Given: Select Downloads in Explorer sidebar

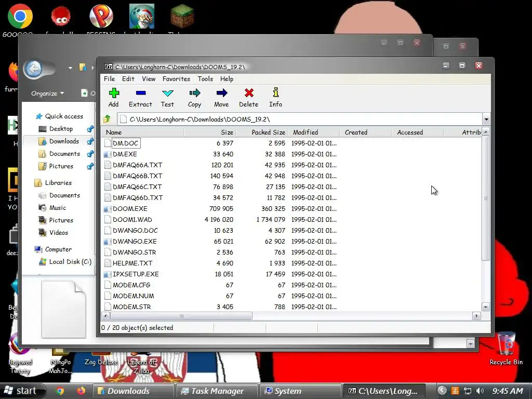Looking at the screenshot, I should click(59, 141).
